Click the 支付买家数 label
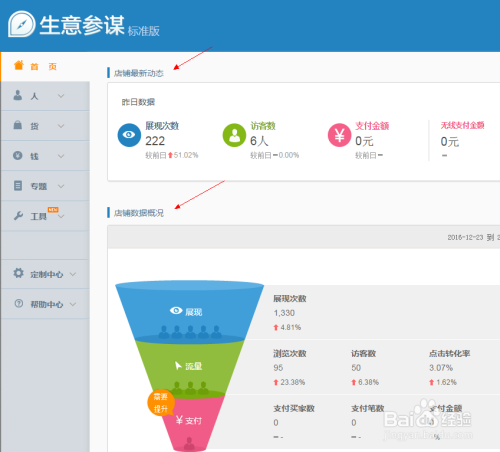 (294, 408)
